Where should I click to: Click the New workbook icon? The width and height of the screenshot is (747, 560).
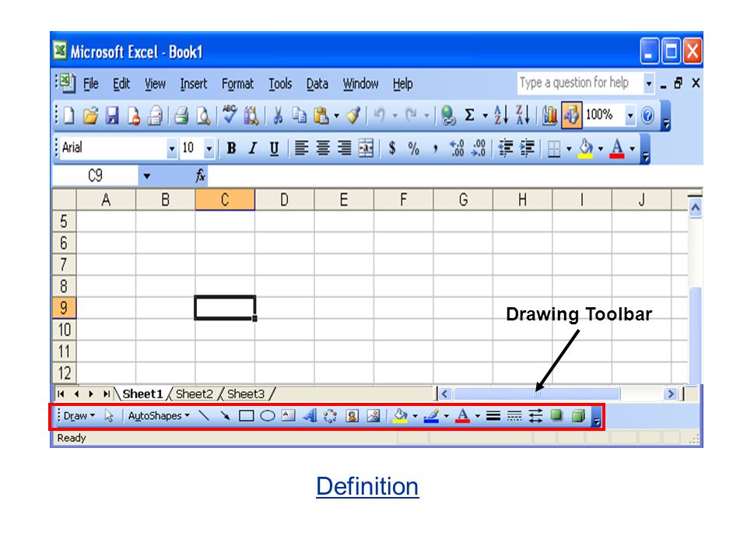pyautogui.click(x=69, y=115)
